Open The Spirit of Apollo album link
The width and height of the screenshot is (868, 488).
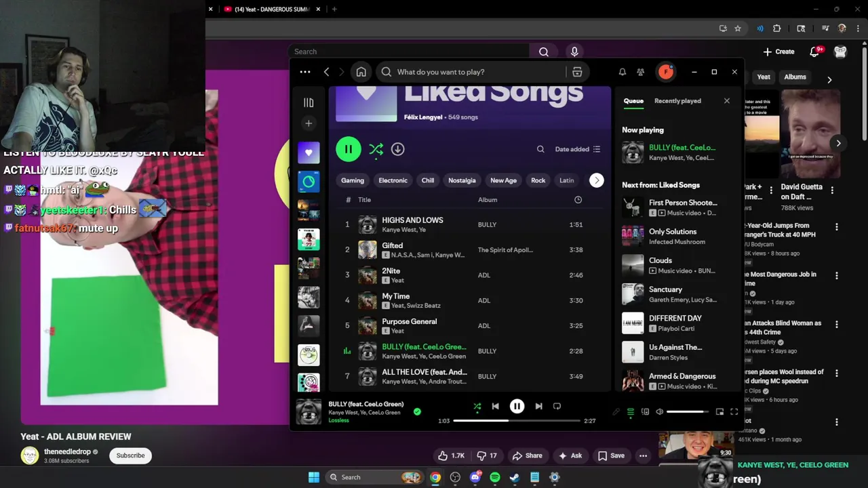[x=505, y=250]
